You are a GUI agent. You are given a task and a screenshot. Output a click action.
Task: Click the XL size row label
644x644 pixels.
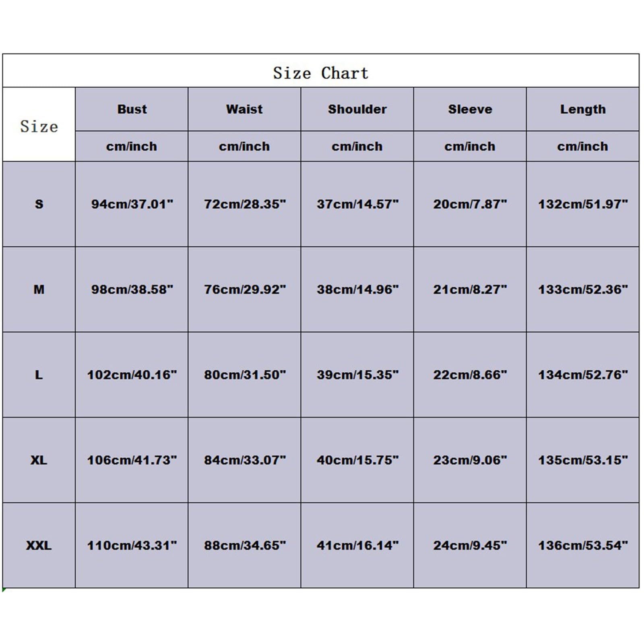tap(39, 460)
